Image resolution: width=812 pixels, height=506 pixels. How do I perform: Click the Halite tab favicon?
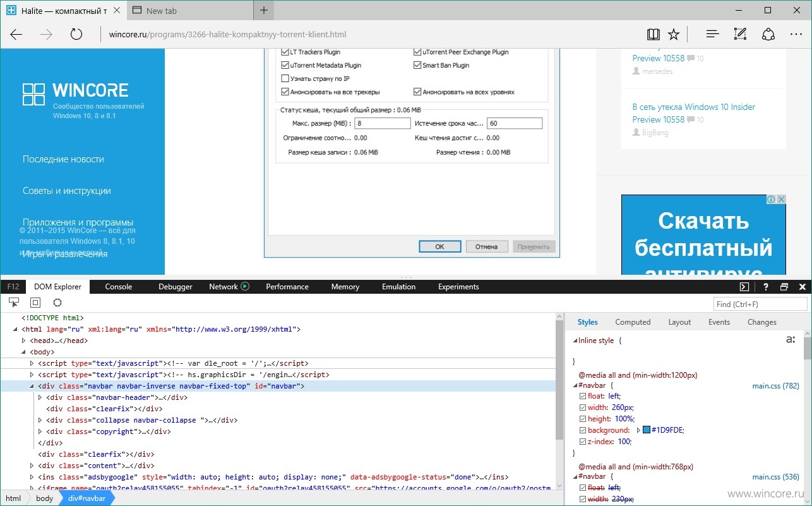(11, 11)
